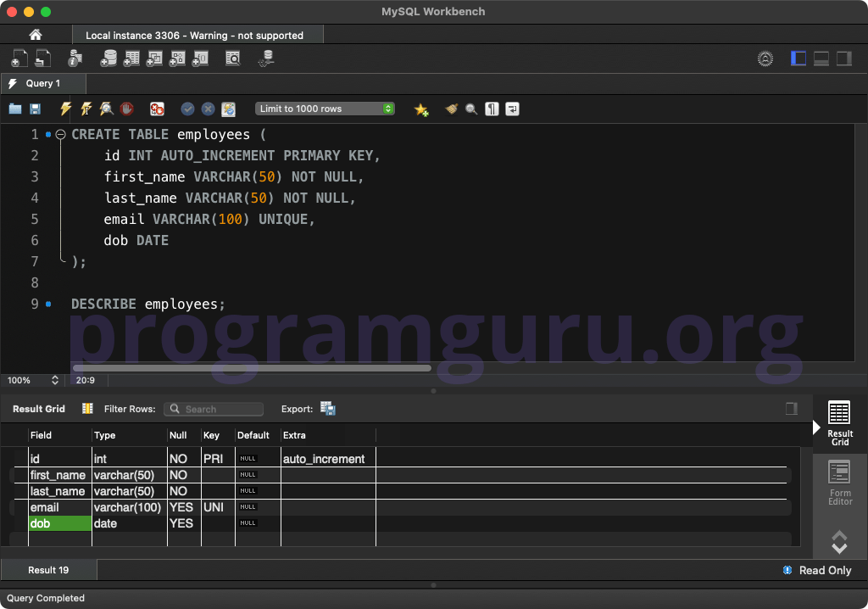The width and height of the screenshot is (868, 609).
Task: Switch to the Form Editor view
Action: [x=840, y=483]
